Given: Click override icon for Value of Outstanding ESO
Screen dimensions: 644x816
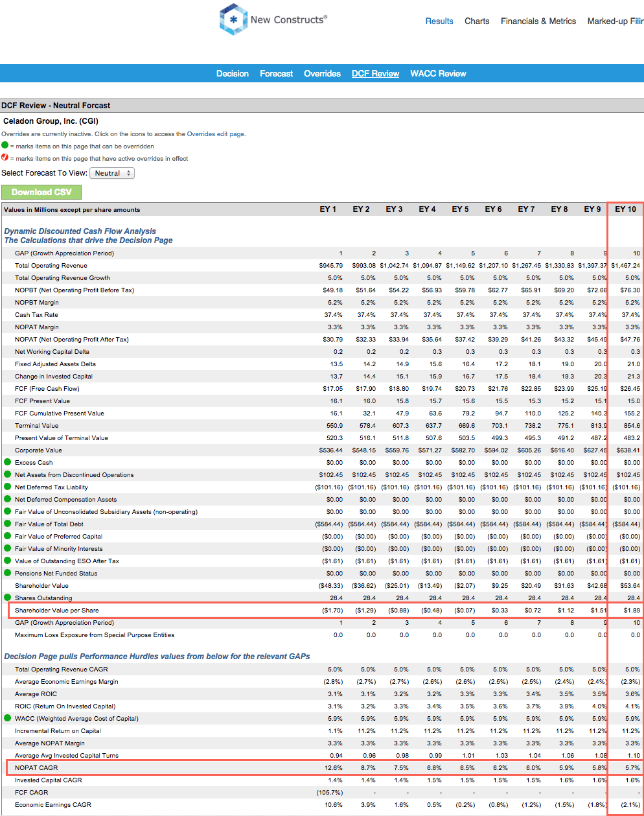Looking at the screenshot, I should click(x=8, y=561).
